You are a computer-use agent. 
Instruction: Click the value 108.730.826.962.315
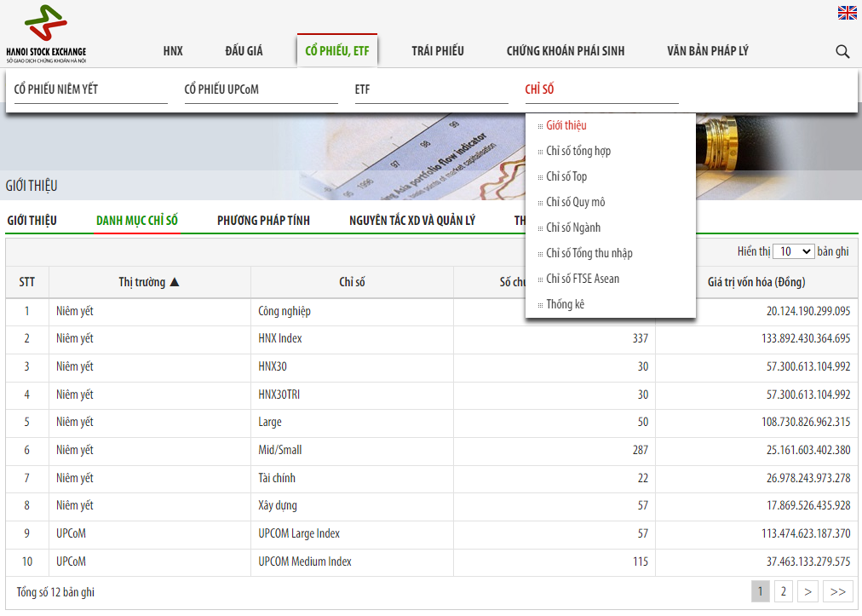coord(806,423)
